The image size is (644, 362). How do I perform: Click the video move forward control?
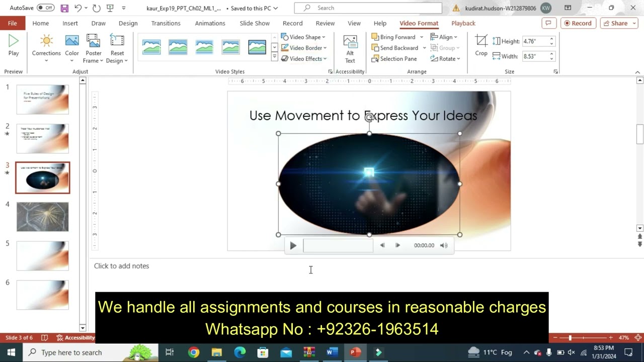pos(397,245)
